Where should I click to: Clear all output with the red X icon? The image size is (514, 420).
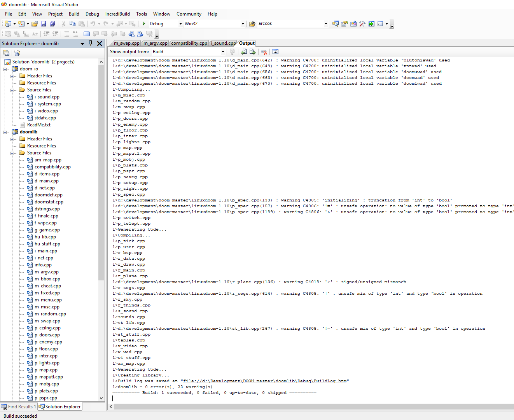264,52
